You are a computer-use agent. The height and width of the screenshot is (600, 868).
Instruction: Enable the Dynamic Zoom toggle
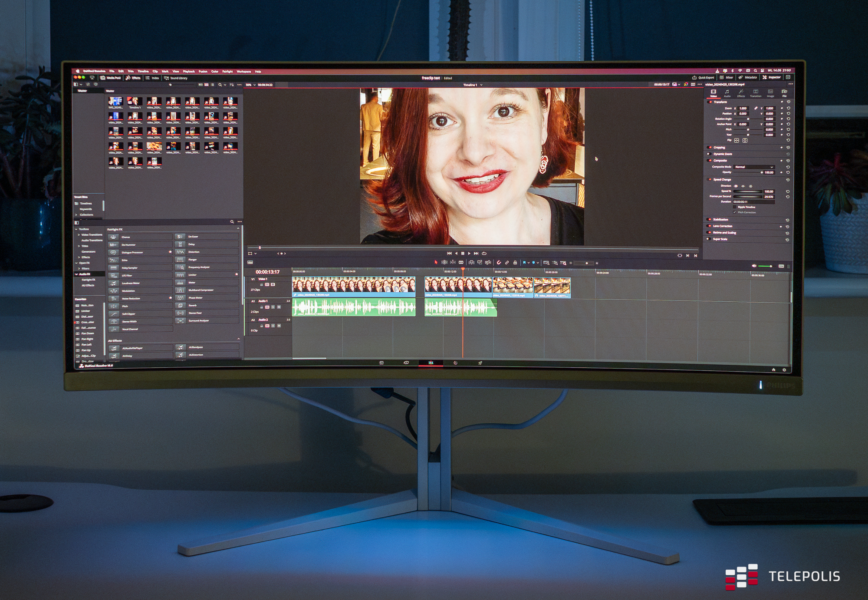click(x=709, y=154)
